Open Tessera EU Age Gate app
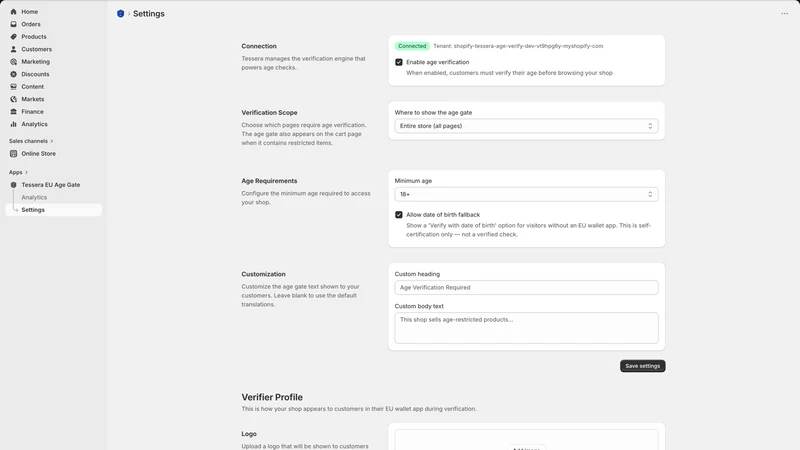The width and height of the screenshot is (800, 450). pos(54,185)
